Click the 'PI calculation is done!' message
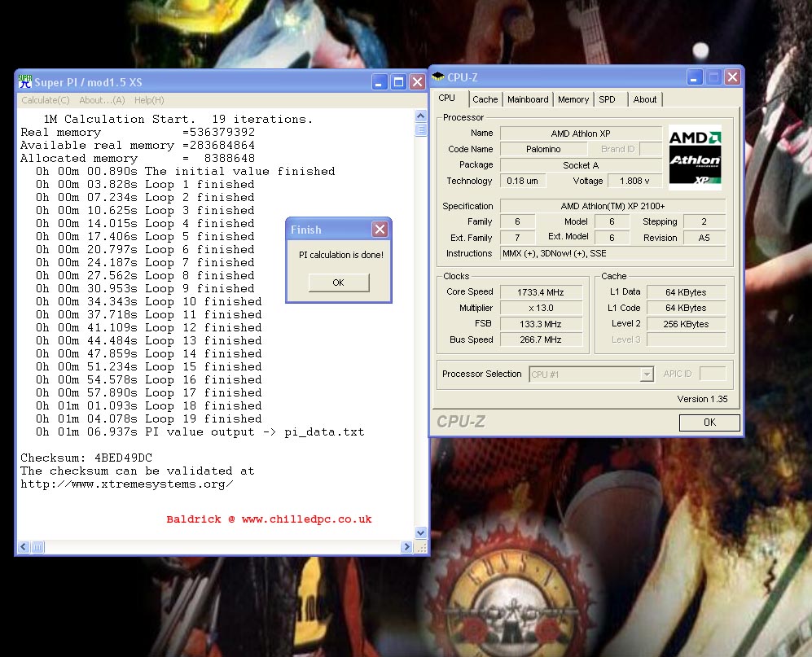The image size is (812, 657). click(341, 255)
